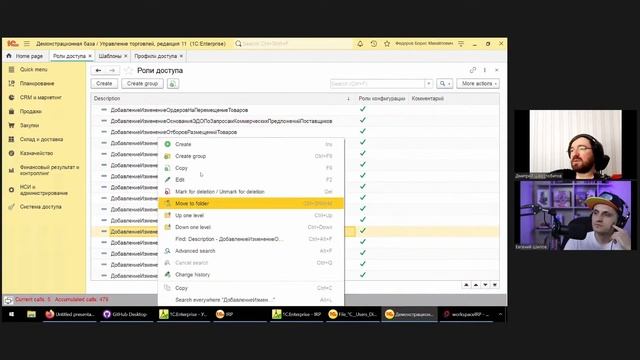Click the Роли конфигурации column header
Screen dimensions: 640x360
382,99
